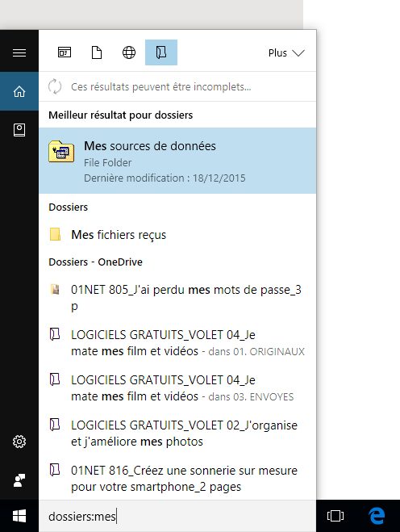Image resolution: width=400 pixels, height=532 pixels.
Task: Open the Windows Start button
Action: [x=19, y=516]
